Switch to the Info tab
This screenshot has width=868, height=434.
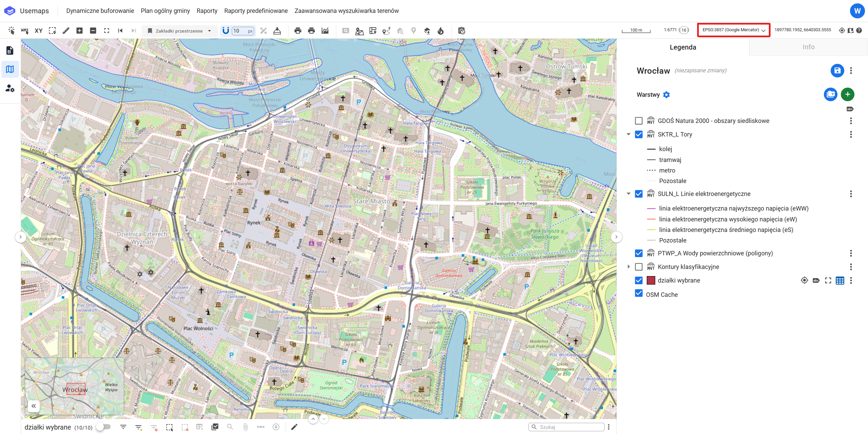(x=808, y=47)
